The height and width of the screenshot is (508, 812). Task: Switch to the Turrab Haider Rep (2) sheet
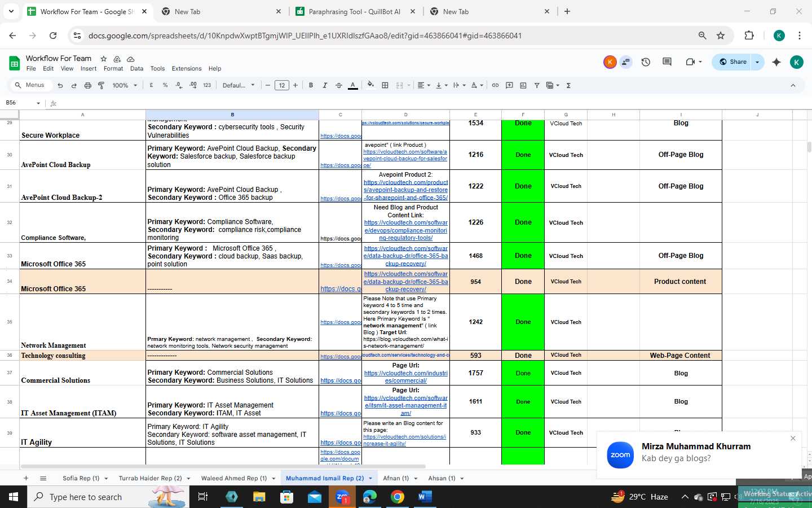coord(150,478)
